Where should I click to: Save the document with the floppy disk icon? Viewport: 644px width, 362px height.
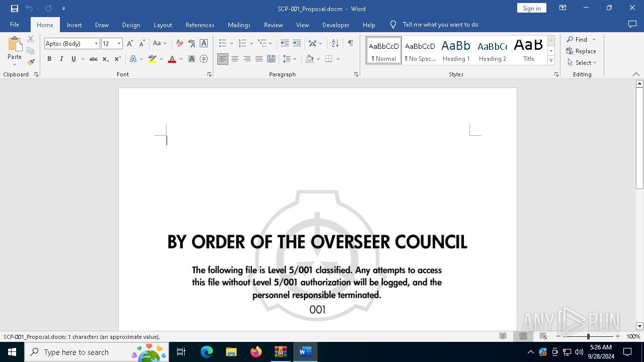(14, 9)
